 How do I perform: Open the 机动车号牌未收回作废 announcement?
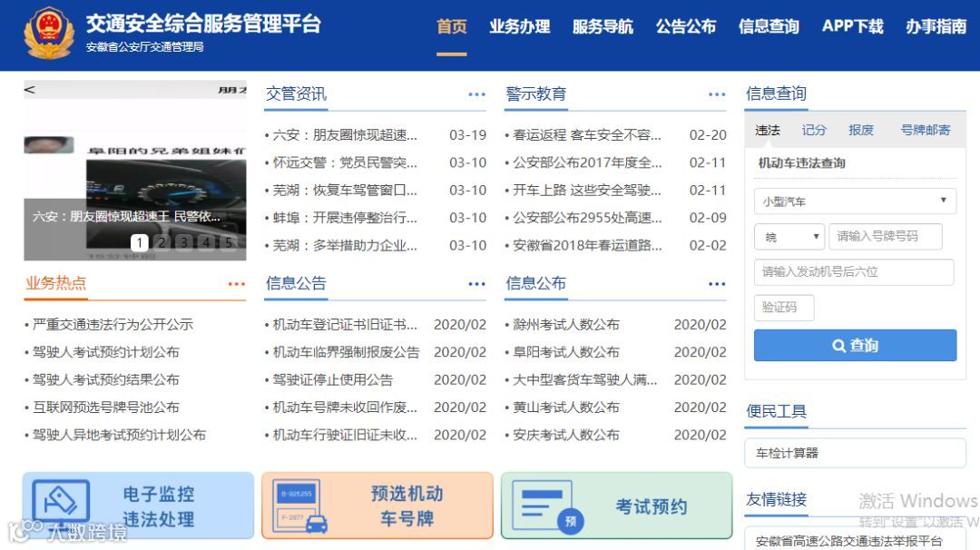coord(345,407)
